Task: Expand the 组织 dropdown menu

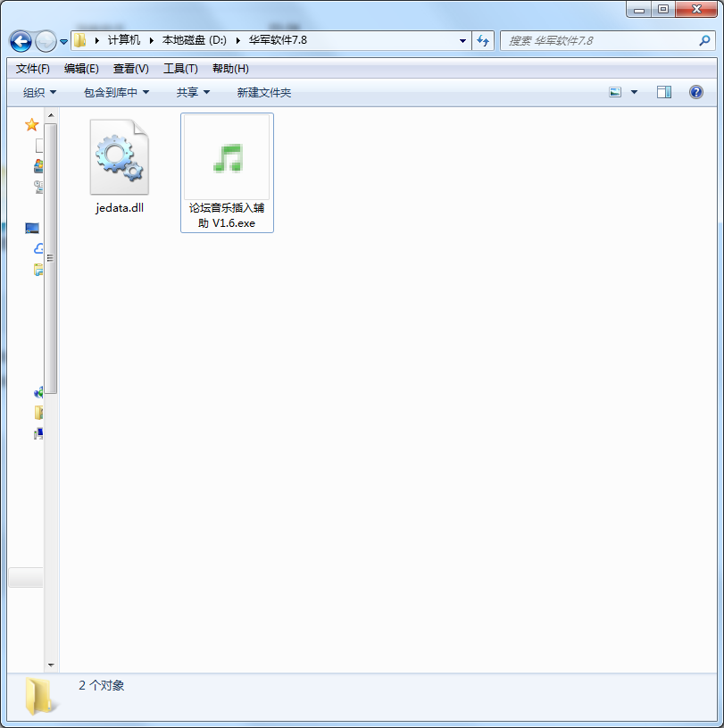Action: click(x=39, y=92)
